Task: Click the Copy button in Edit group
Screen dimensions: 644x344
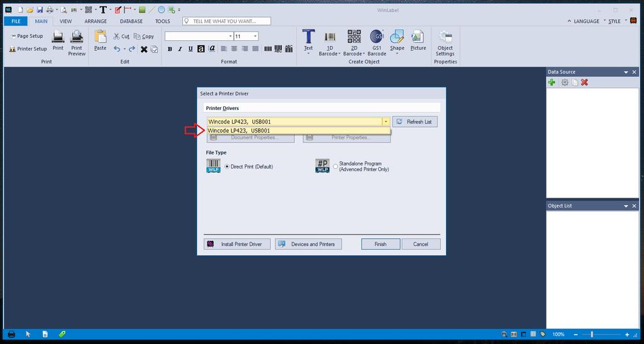Action: tap(144, 36)
